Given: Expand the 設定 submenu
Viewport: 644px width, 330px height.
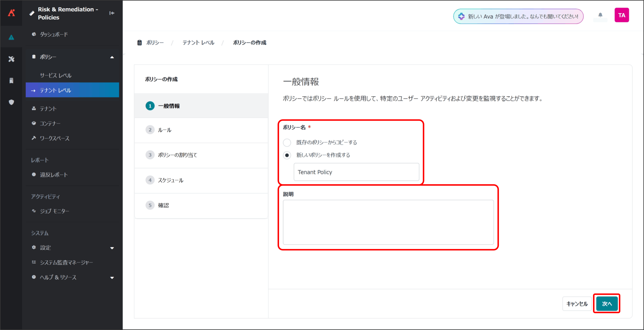Looking at the screenshot, I should pos(112,248).
